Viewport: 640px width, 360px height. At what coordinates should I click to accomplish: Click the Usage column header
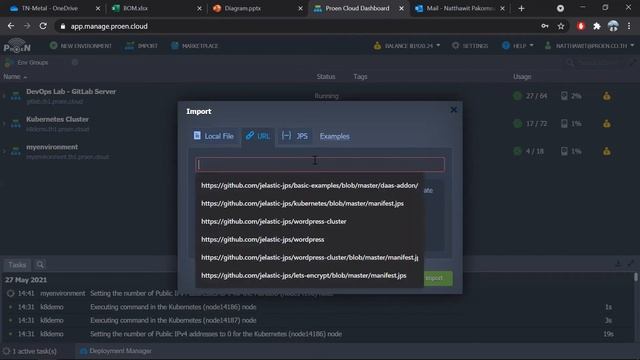point(522,77)
